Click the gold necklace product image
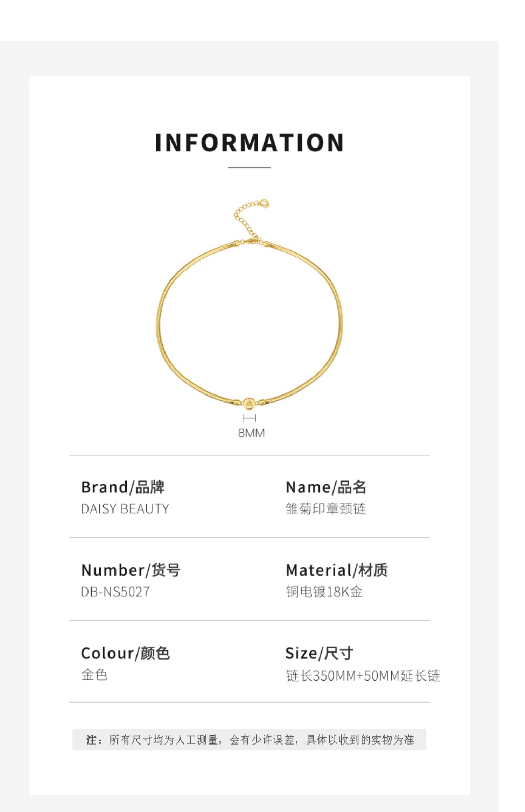The height and width of the screenshot is (812, 525). pos(249,304)
